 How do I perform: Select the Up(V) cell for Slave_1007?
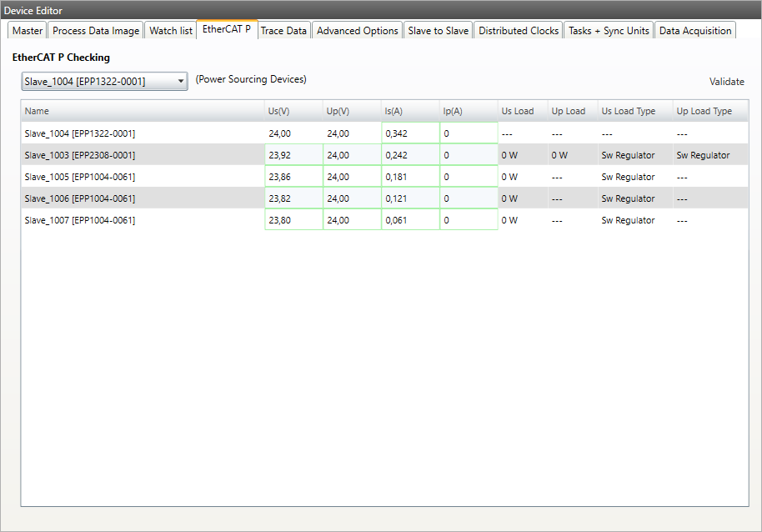coord(352,220)
